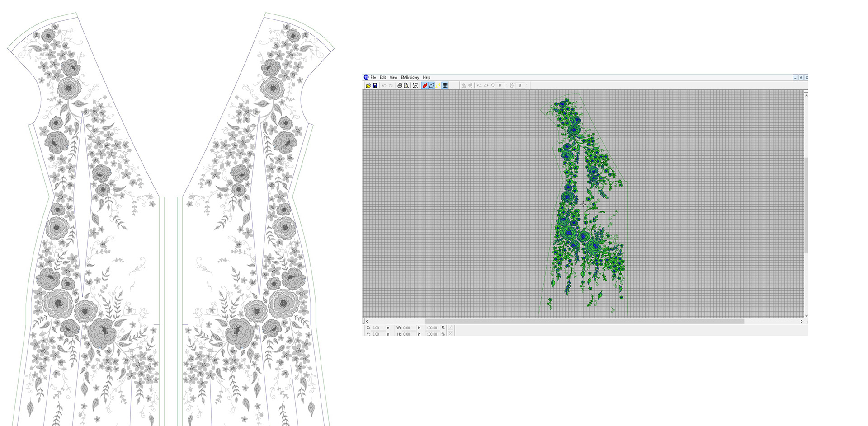The width and height of the screenshot is (868, 426).
Task: Click the rotation angle field
Action: [x=500, y=85]
